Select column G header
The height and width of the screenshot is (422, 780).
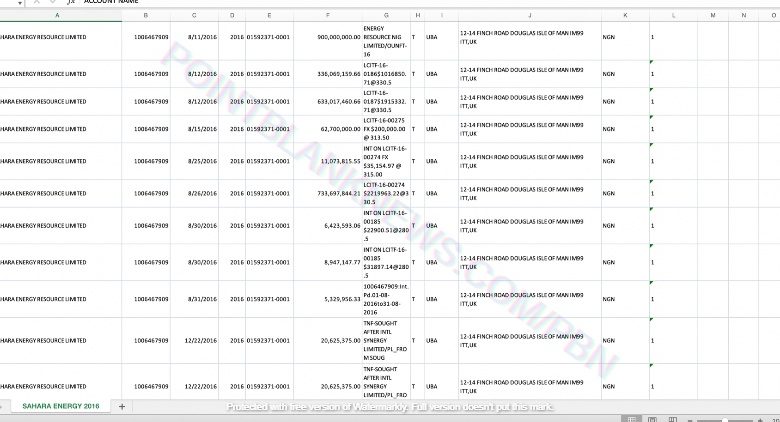click(x=386, y=15)
